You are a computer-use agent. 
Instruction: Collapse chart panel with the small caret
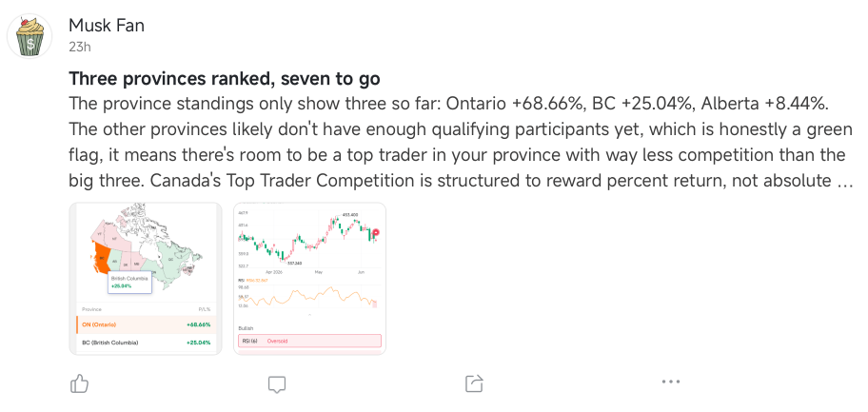[309, 315]
